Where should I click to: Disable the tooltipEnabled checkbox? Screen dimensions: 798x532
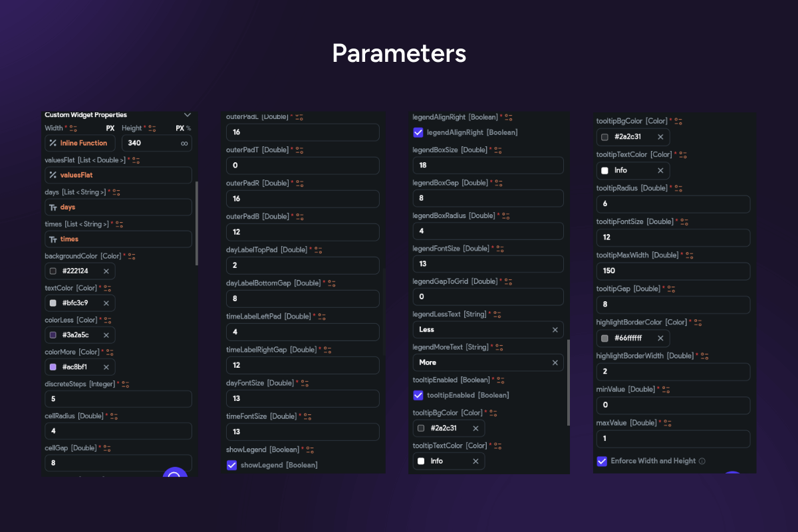[x=418, y=395]
